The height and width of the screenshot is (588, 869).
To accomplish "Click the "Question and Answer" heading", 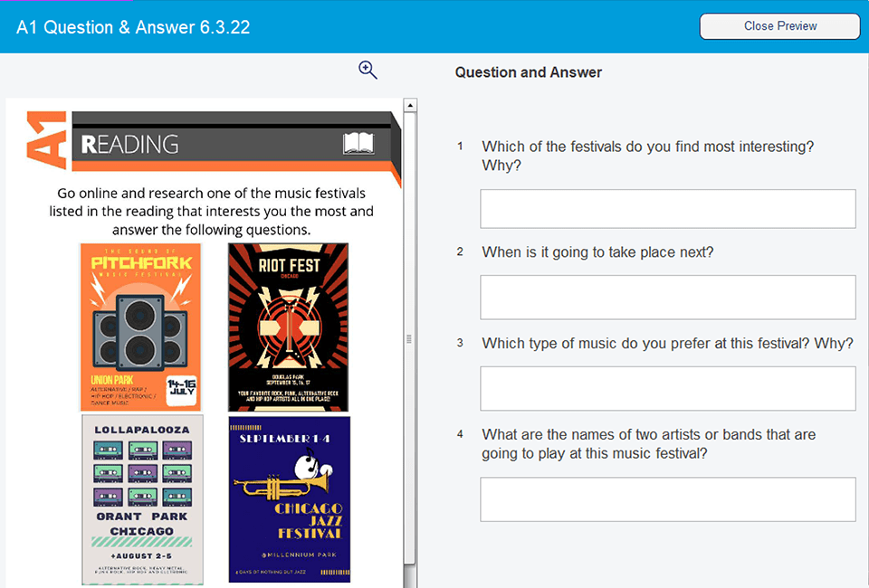I will point(528,72).
